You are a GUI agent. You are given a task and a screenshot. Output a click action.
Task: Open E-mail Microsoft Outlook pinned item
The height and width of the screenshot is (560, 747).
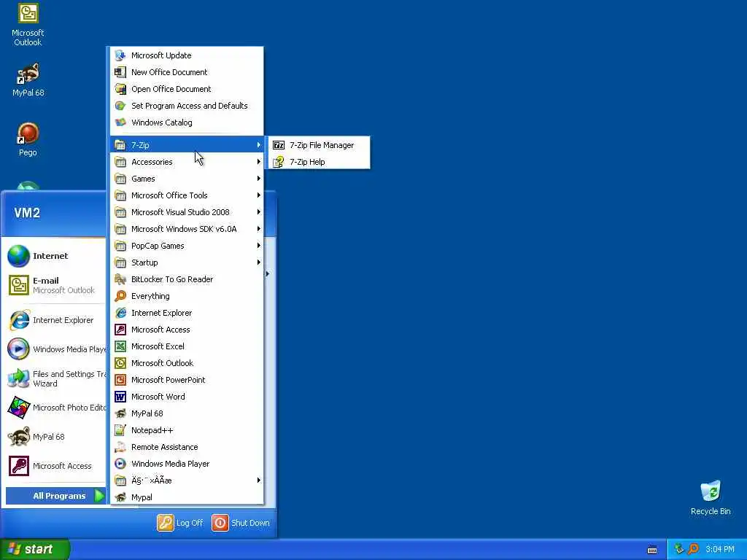coord(55,285)
